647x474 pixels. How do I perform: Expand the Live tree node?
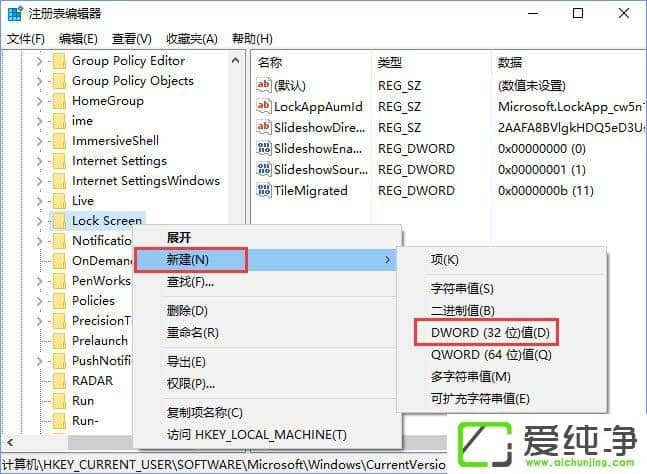click(39, 201)
